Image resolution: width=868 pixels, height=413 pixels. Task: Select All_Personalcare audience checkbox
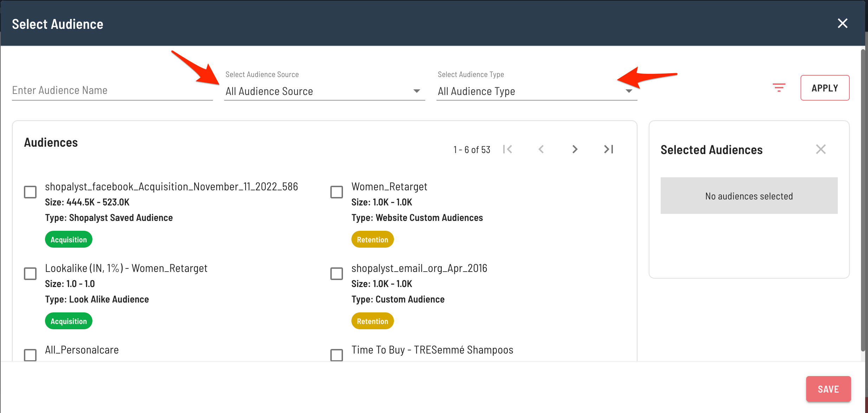(30, 355)
